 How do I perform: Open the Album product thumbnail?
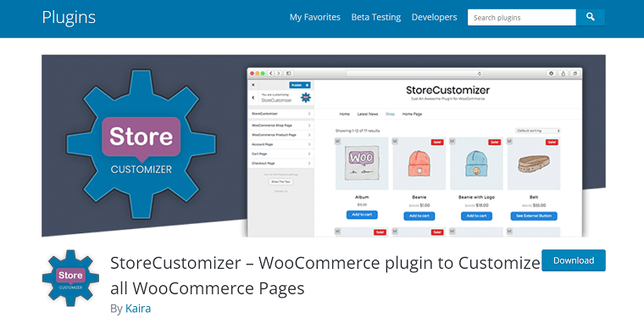362,164
